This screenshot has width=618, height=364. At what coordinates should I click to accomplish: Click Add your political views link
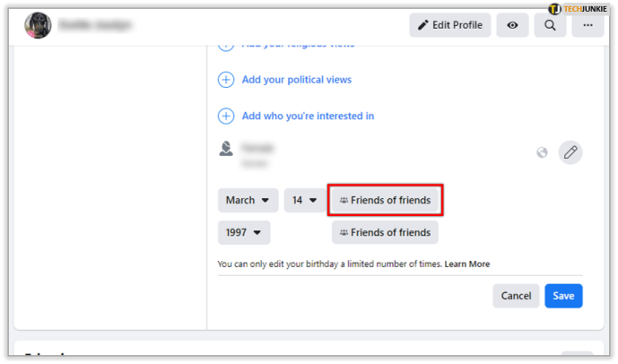click(x=297, y=80)
